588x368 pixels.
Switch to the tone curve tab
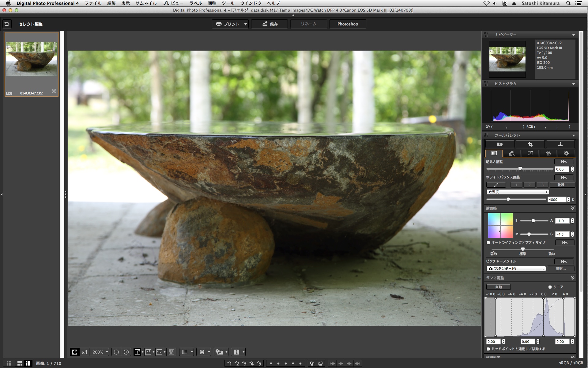530,153
